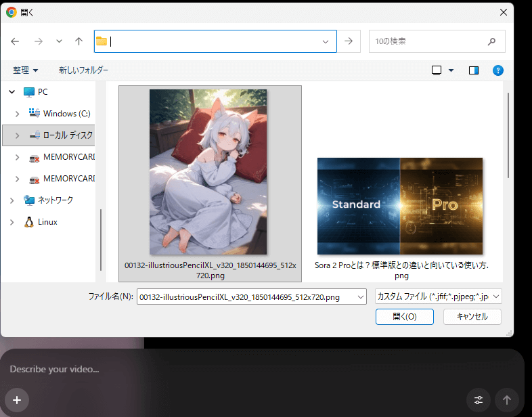Viewport: 532px width, 417px height.
Task: Click the Back navigation arrow
Action: click(16, 41)
